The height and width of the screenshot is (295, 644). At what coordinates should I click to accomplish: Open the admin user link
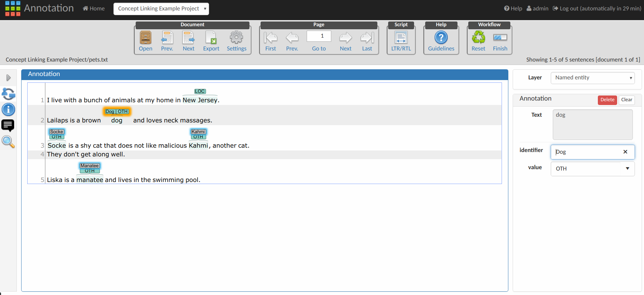pyautogui.click(x=537, y=8)
